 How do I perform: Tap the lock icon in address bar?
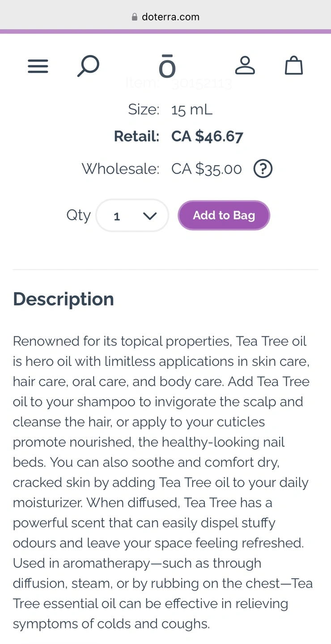135,17
